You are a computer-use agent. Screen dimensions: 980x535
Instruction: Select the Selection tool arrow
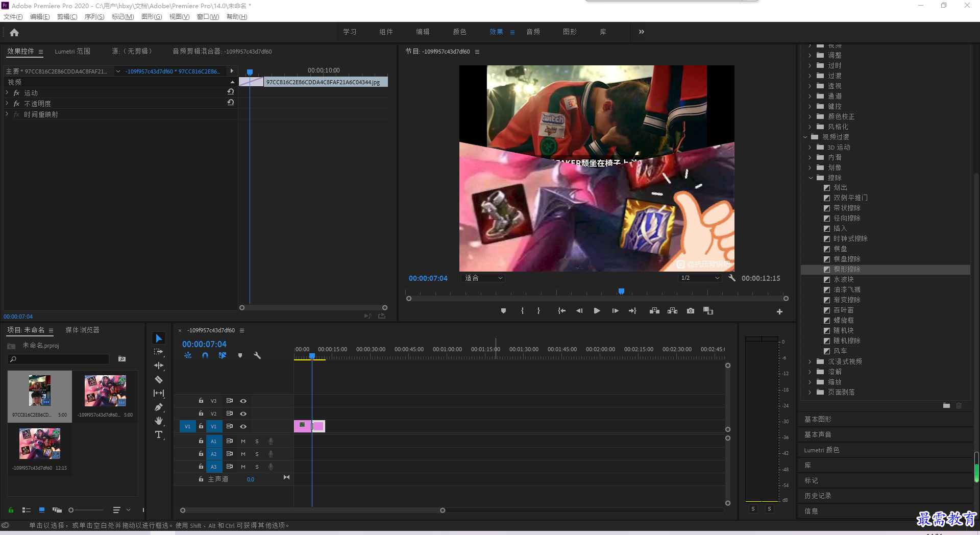click(x=159, y=338)
